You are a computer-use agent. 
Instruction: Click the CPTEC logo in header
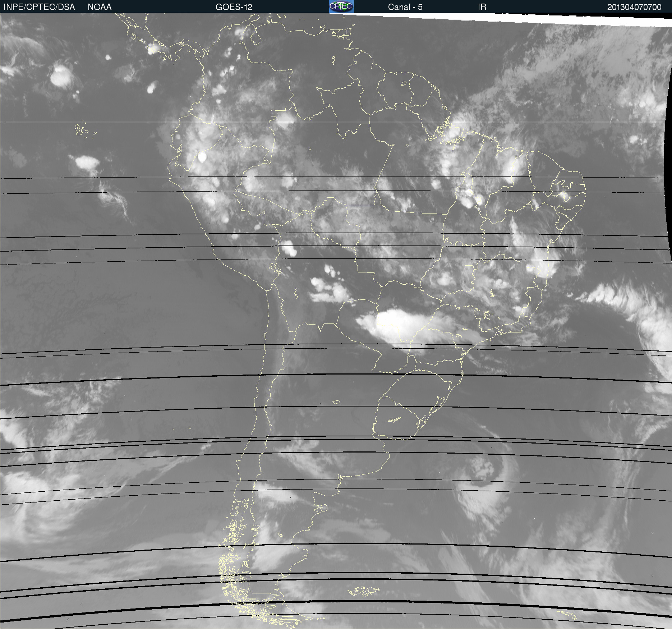(x=341, y=6)
